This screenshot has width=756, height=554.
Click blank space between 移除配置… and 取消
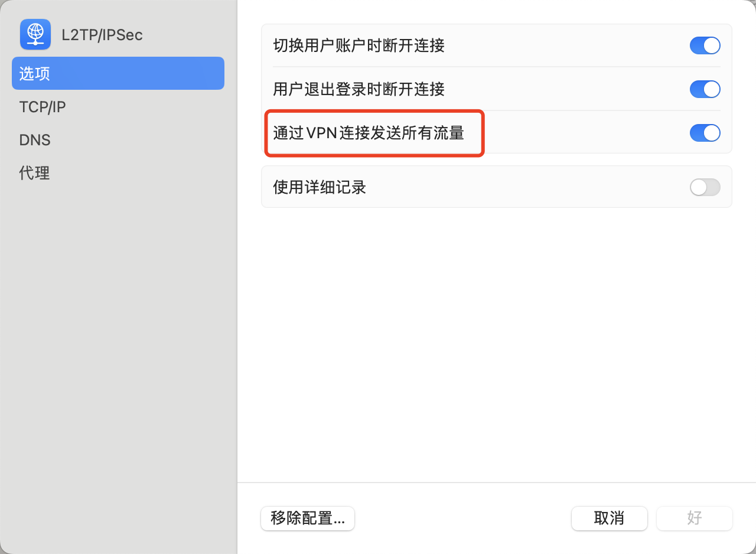[461, 518]
